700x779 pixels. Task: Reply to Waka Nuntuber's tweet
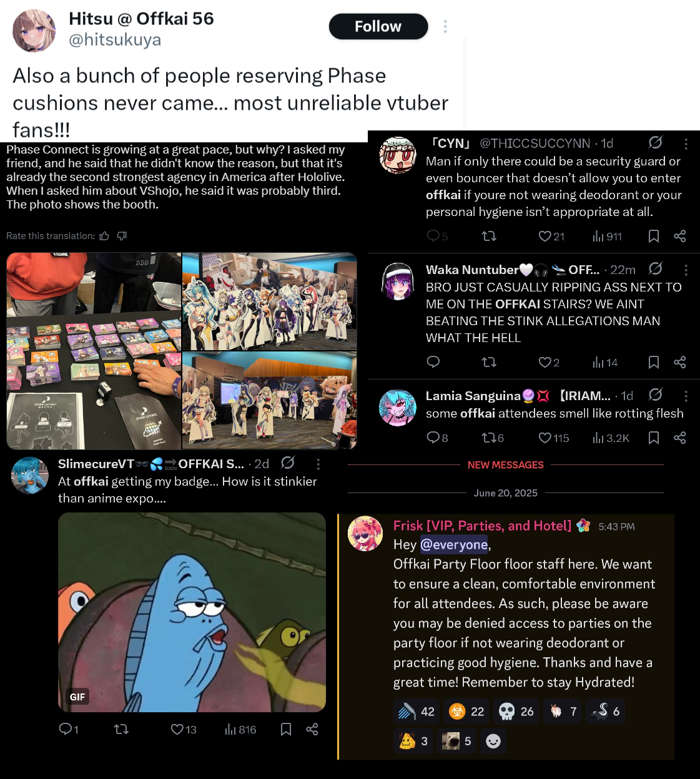coord(433,362)
